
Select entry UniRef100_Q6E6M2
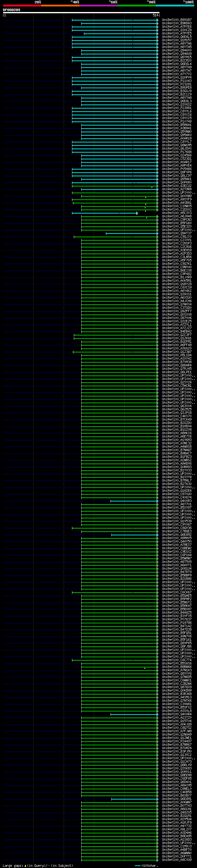177,535
